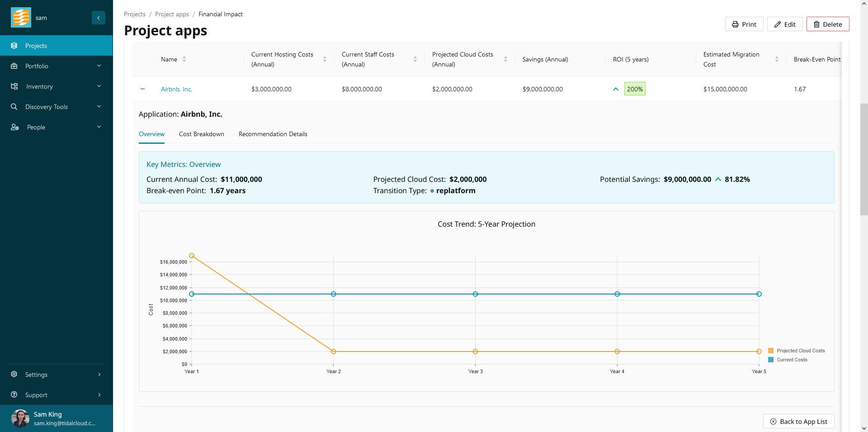Click the Portfolio briefcase icon
868x432 pixels.
click(x=14, y=66)
